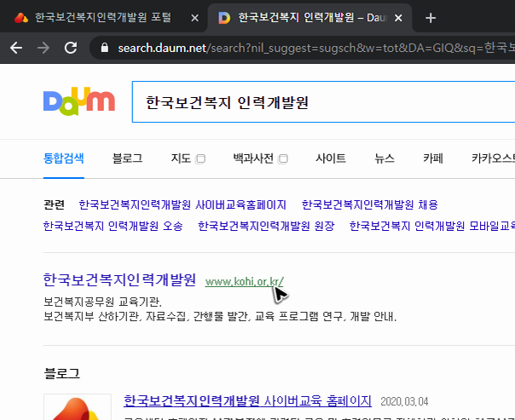Click the 보건복지공무원 교육기관 description
Viewport: 515px width, 420px height.
(x=102, y=302)
